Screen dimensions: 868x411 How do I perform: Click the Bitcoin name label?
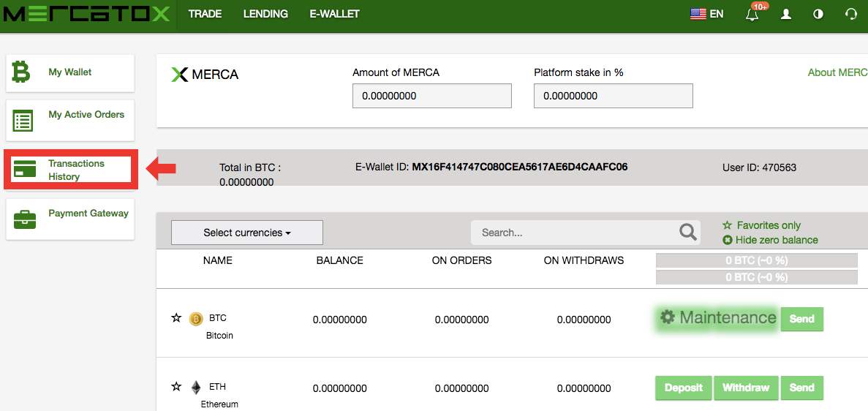[x=220, y=336]
